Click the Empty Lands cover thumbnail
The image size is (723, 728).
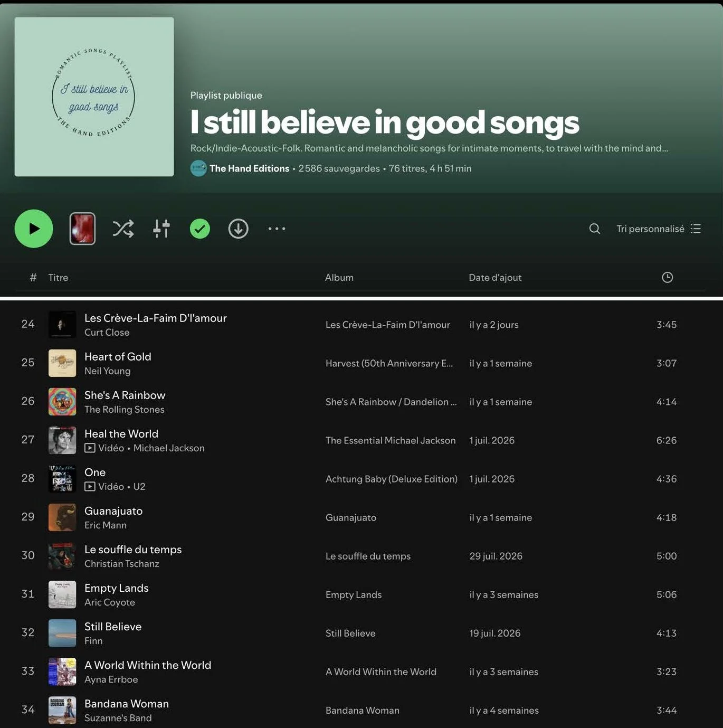click(x=62, y=594)
